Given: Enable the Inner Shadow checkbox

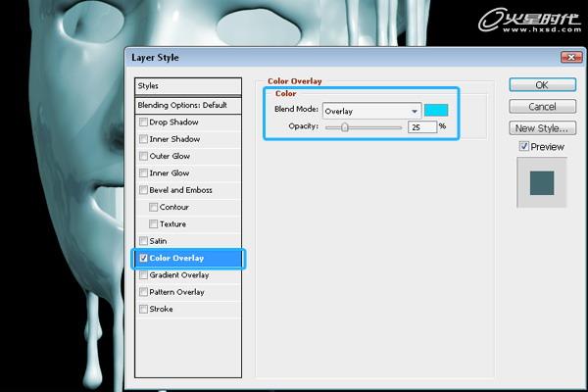Looking at the screenshot, I should coord(143,139).
